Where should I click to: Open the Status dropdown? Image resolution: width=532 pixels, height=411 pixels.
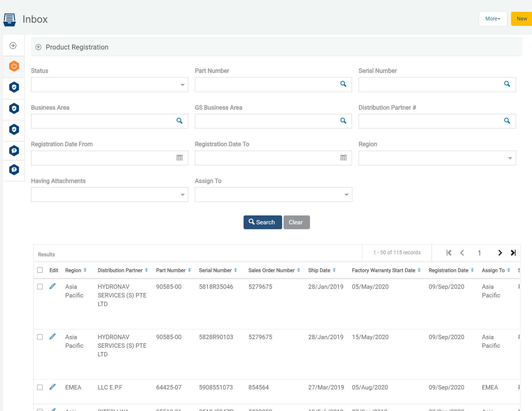[110, 85]
